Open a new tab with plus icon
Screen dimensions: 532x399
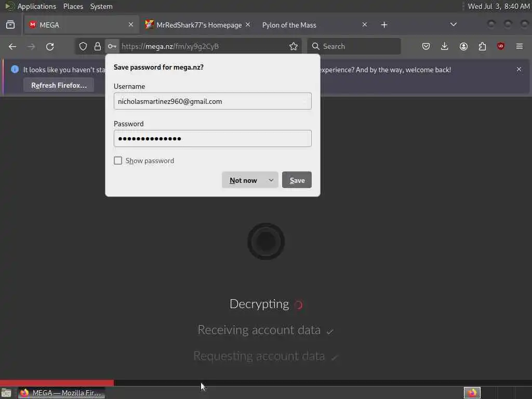[384, 25]
